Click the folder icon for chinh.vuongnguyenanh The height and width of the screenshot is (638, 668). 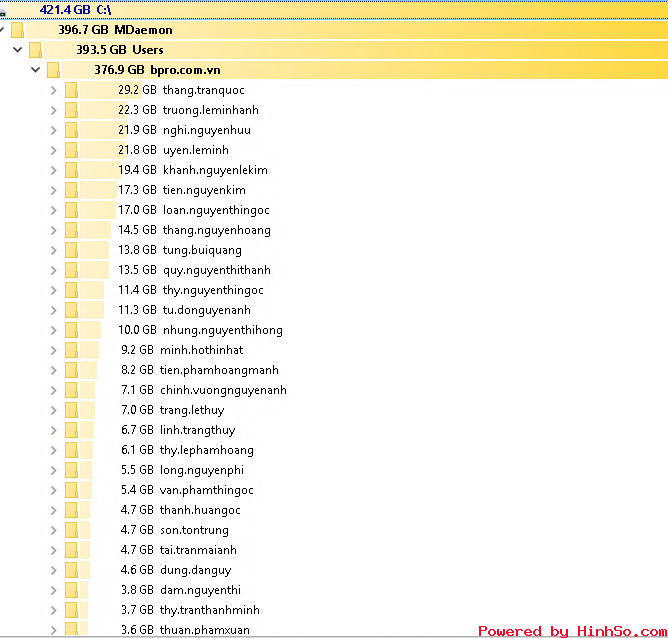click(71, 391)
